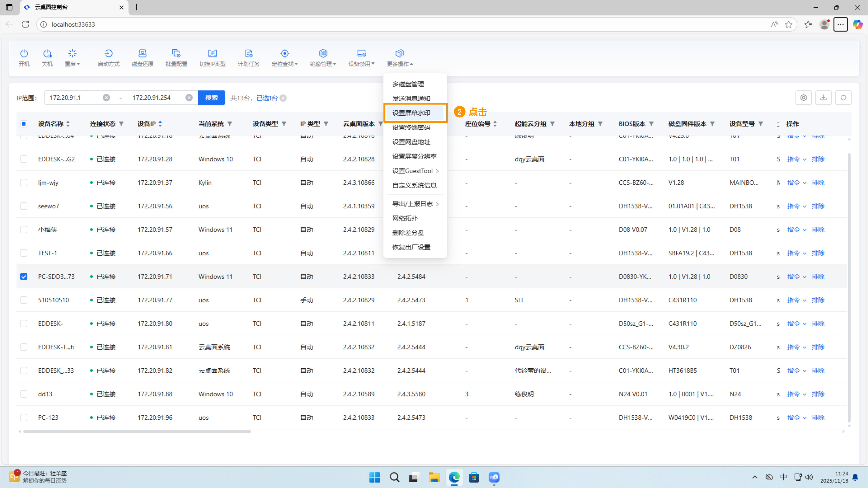
Task: Click the export/download icon above the table
Action: click(x=823, y=98)
